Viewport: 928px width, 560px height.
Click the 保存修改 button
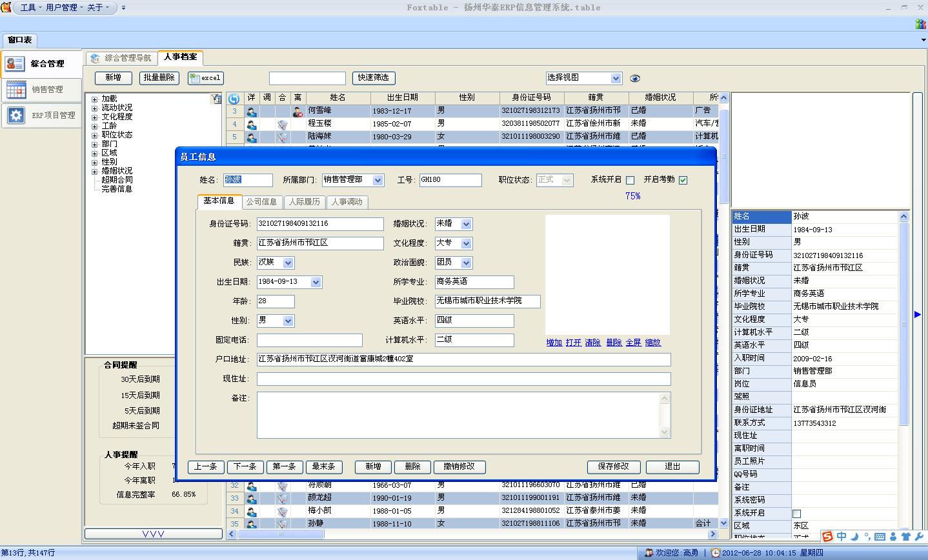[613, 466]
